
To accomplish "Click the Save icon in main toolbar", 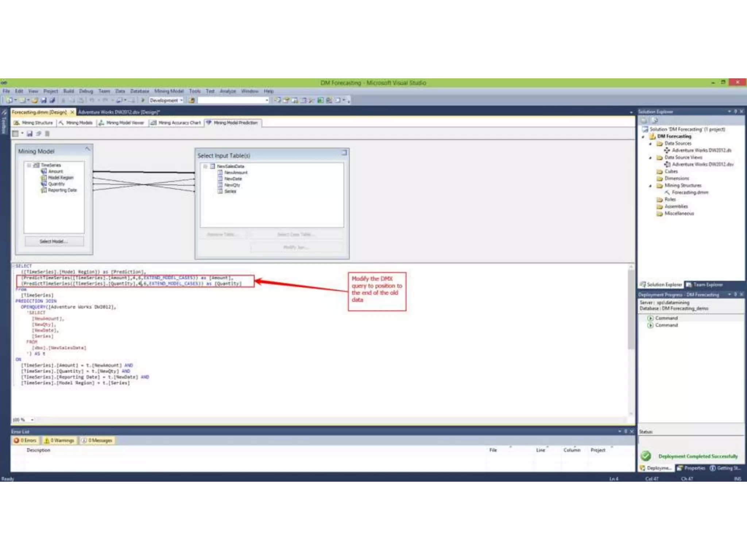I will [x=43, y=100].
